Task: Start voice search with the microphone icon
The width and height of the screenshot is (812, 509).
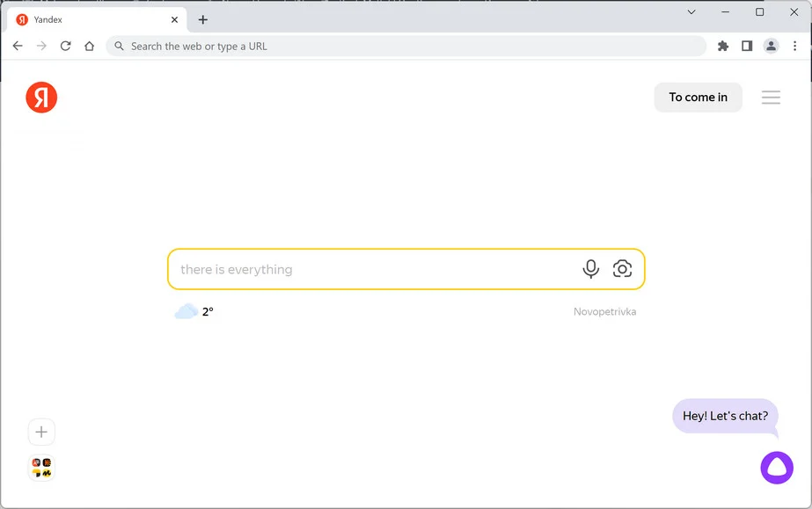Action: pyautogui.click(x=591, y=269)
